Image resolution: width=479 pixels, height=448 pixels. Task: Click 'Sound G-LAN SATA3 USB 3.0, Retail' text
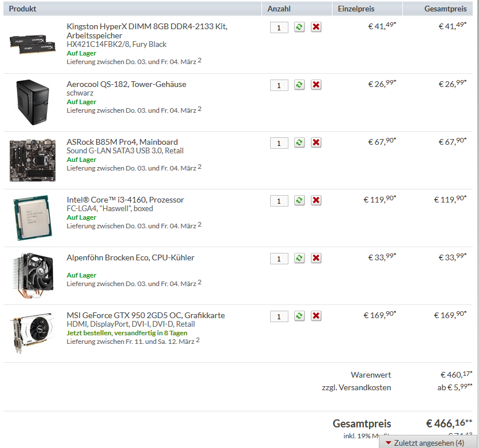[x=125, y=150]
